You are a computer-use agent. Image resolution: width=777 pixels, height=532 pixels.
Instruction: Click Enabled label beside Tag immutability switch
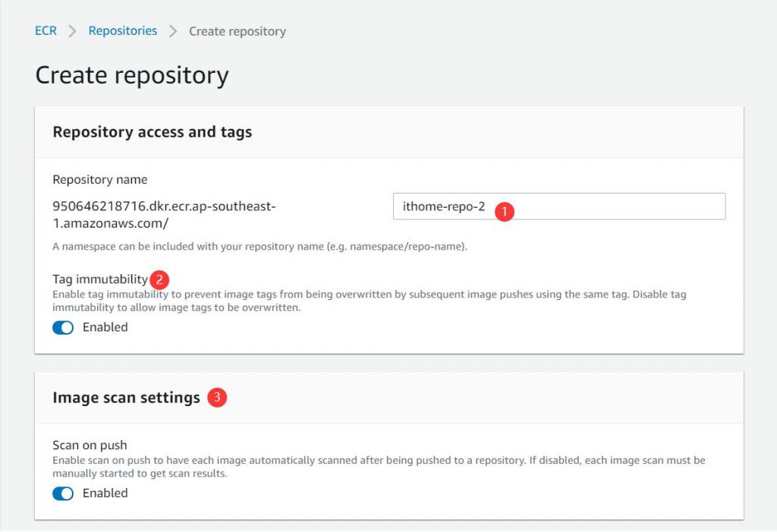(x=105, y=328)
